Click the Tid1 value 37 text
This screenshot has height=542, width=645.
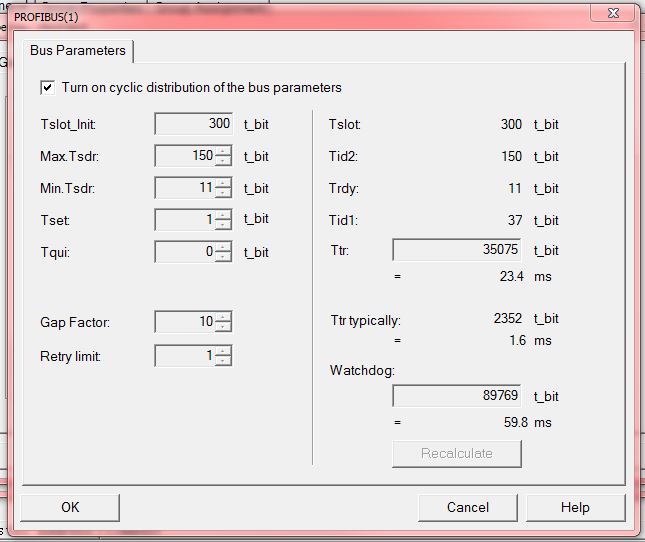(515, 220)
